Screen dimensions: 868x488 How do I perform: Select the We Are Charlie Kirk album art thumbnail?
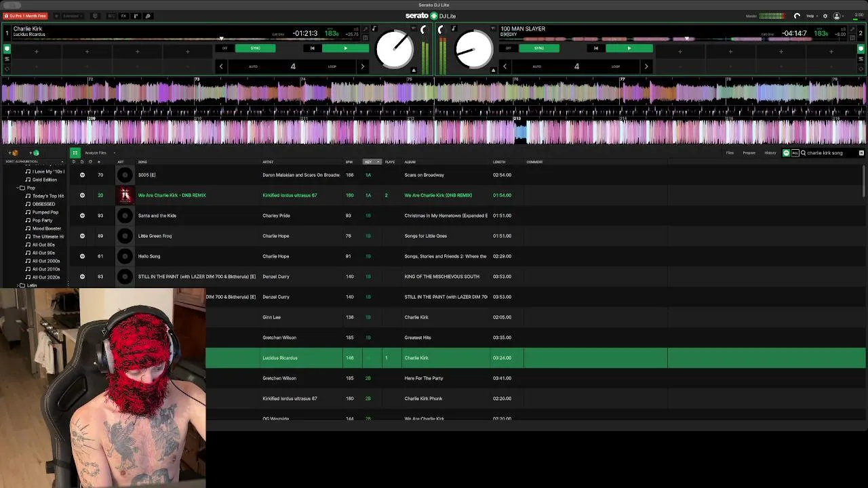pyautogui.click(x=125, y=195)
